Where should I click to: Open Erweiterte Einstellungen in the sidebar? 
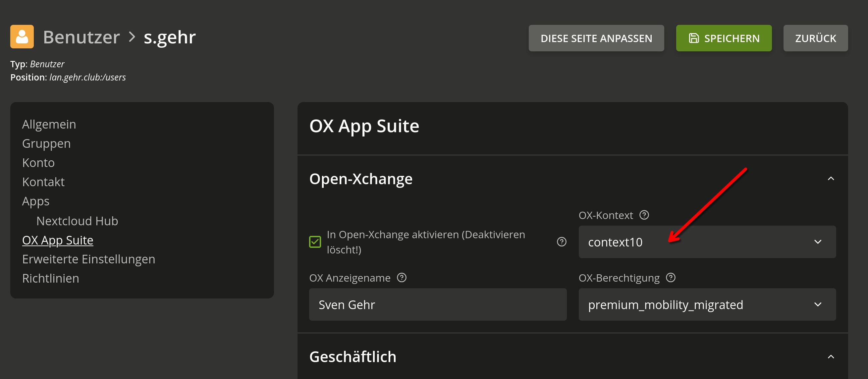coord(88,259)
